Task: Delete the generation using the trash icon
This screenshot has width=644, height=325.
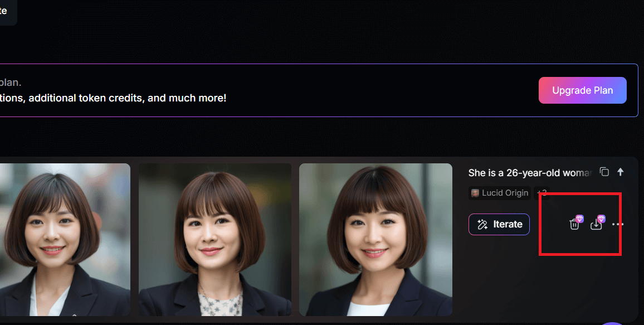Action: tap(574, 224)
